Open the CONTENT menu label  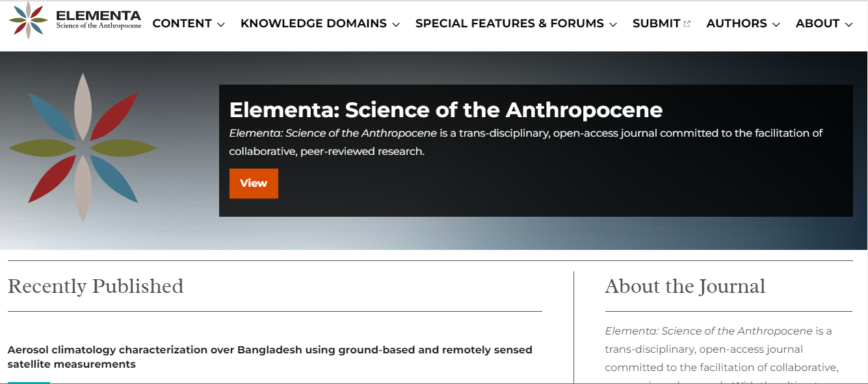[182, 23]
